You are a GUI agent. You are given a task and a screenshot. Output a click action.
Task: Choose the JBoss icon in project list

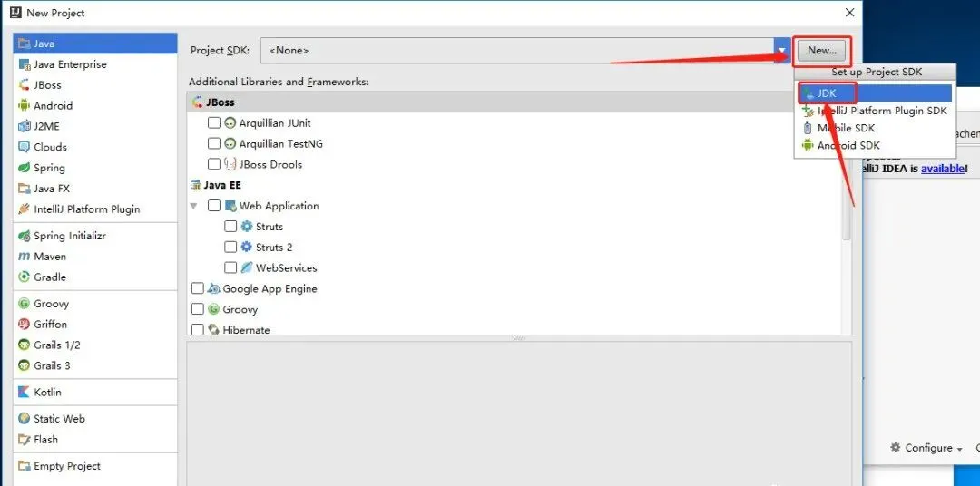24,85
